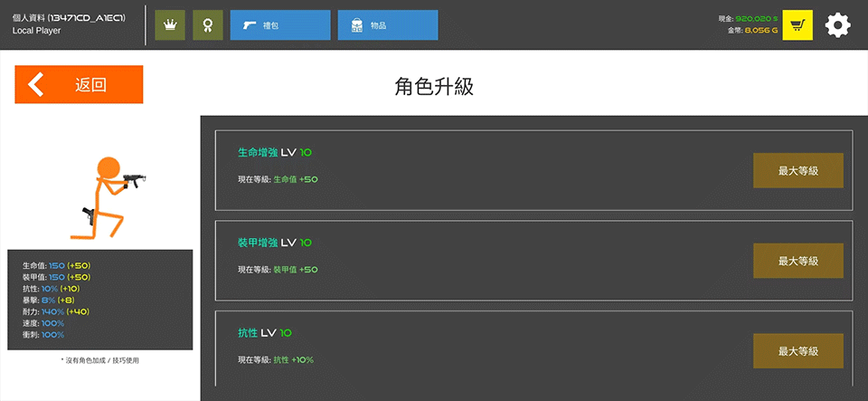Select the orange stickman character preview
Screen dimensions: 868x401
108,197
